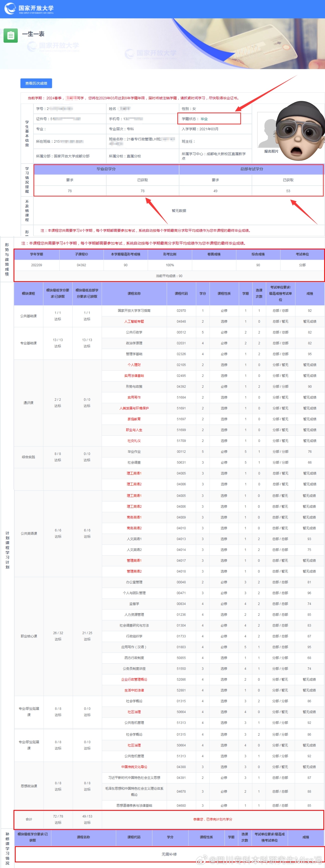Select the 监督学 course
Image resolution: width=325 pixels, height=868 pixels.
[x=134, y=604]
